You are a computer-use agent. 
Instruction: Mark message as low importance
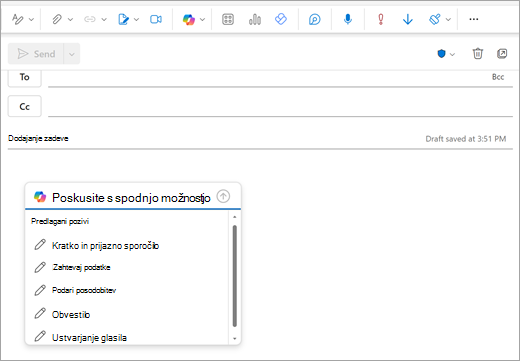[x=408, y=19]
